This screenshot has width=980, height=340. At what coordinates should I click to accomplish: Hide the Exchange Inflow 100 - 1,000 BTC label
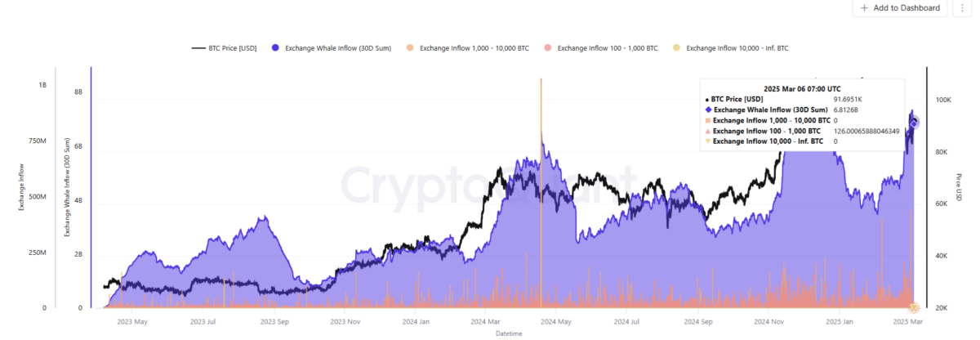[x=607, y=48]
